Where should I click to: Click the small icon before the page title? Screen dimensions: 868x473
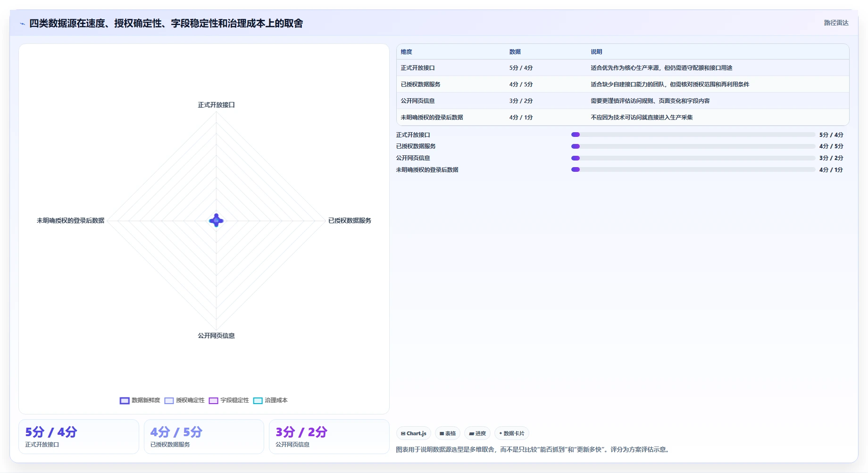tap(22, 24)
